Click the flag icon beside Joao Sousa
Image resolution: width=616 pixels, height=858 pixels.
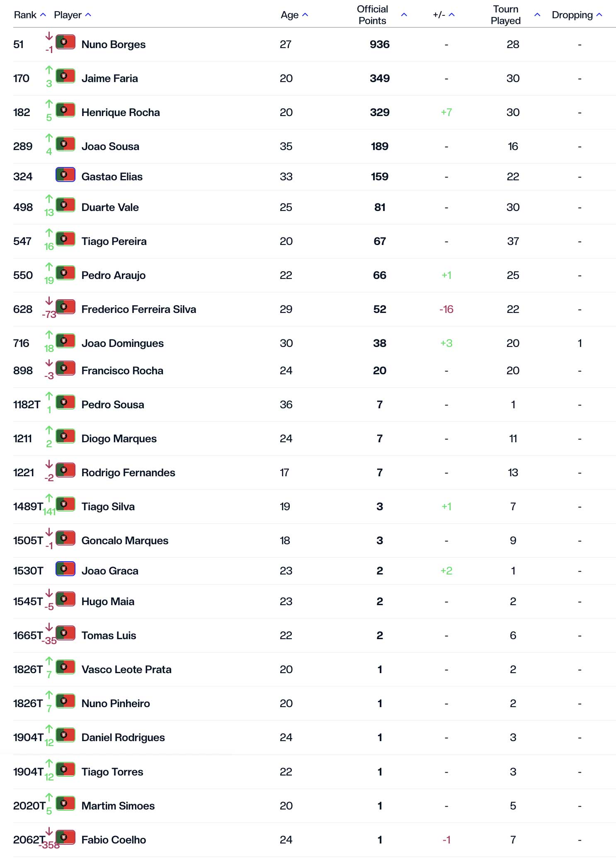coord(65,144)
